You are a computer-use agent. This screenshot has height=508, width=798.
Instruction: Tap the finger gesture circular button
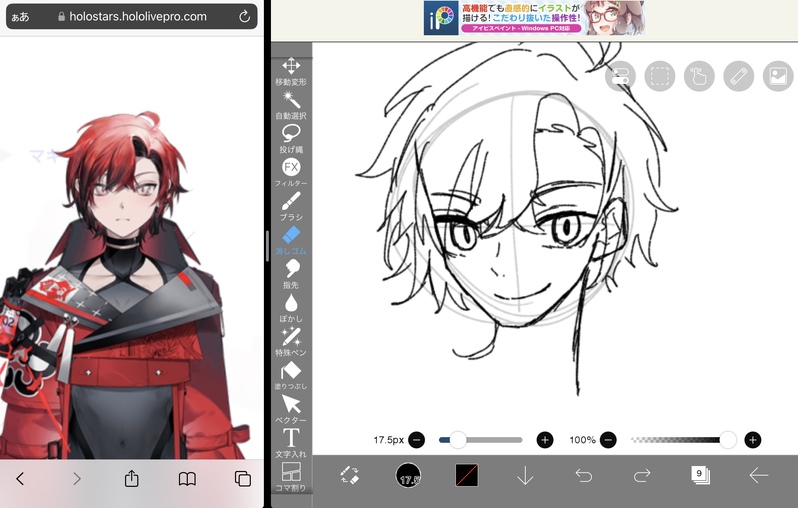pyautogui.click(x=699, y=76)
